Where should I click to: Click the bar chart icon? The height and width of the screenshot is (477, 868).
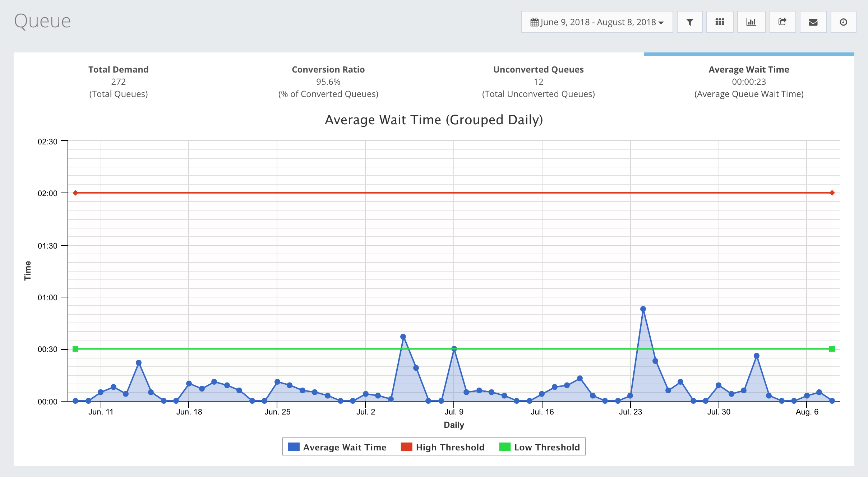pyautogui.click(x=751, y=22)
